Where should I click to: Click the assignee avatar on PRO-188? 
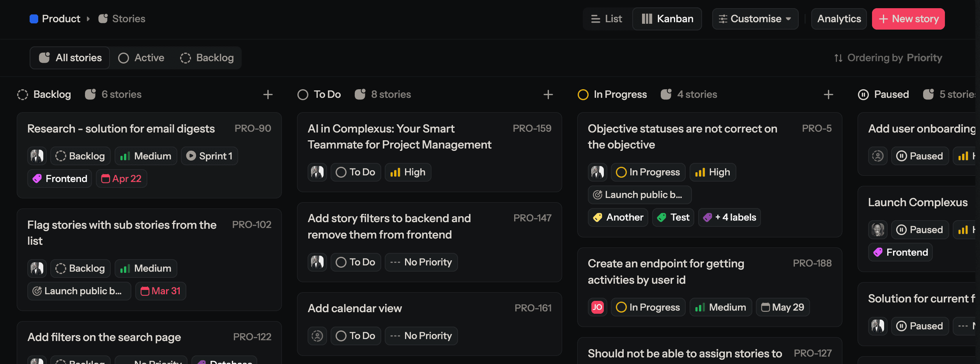597,307
